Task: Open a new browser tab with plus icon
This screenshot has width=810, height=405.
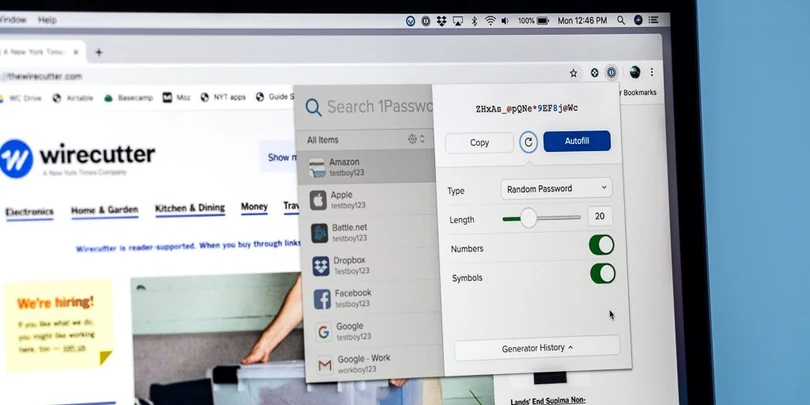Action: click(98, 52)
